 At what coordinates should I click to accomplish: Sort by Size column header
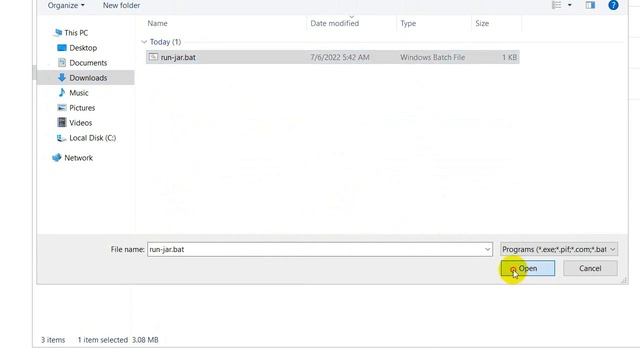[x=482, y=23]
